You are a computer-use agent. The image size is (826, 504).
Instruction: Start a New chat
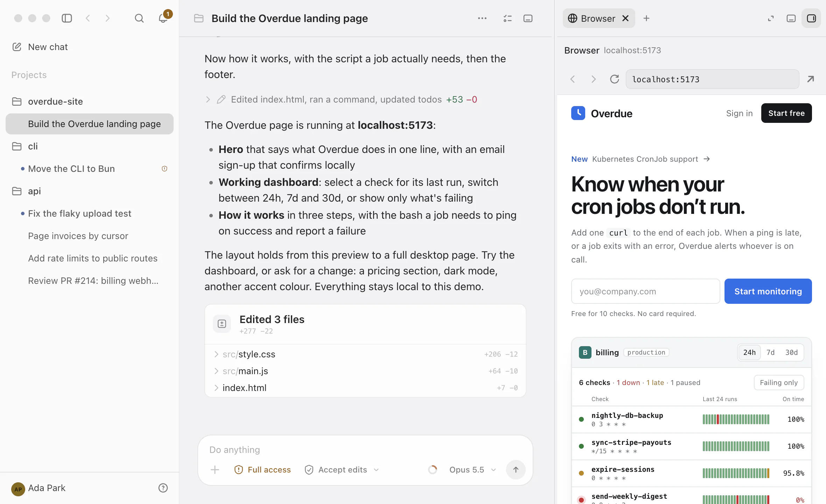click(40, 47)
